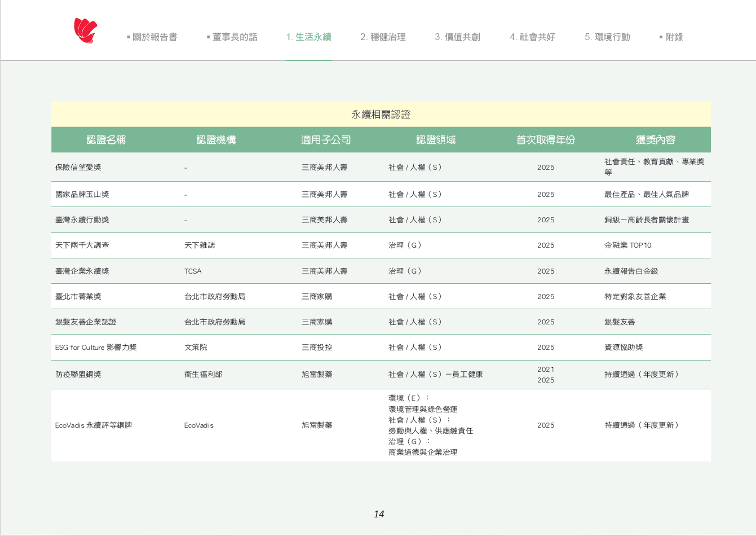Click the 三商投控 subsidiary cell
The height and width of the screenshot is (536, 756).
(317, 348)
